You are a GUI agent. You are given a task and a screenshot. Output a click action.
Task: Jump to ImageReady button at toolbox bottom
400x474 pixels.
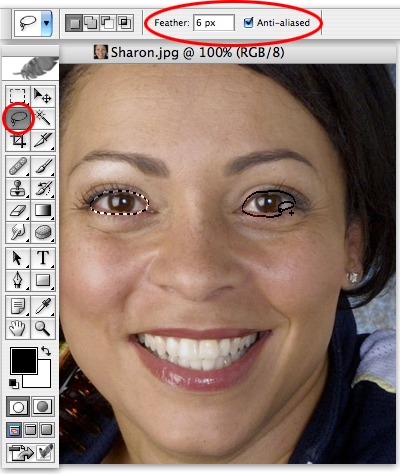point(30,452)
